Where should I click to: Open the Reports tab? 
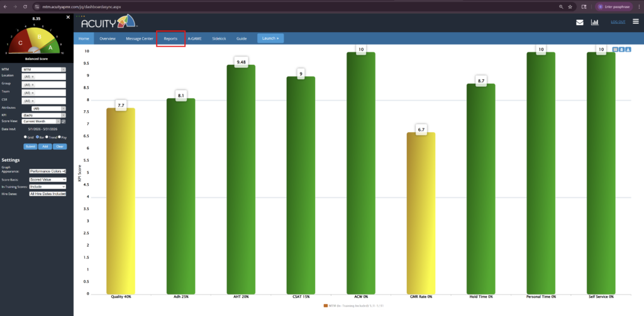tap(170, 38)
